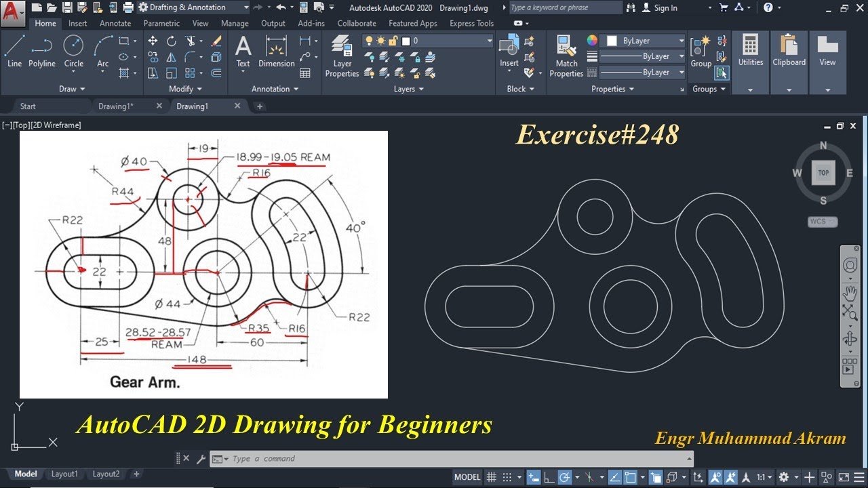Click the WCS coordinate system button
The image size is (868, 488).
tap(823, 222)
